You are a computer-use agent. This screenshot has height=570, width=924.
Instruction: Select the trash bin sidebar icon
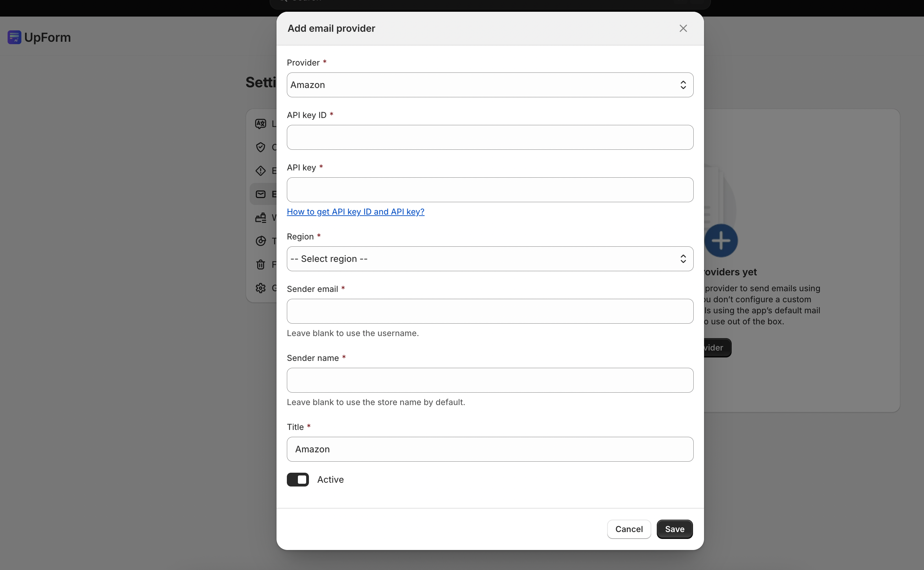pyautogui.click(x=260, y=264)
